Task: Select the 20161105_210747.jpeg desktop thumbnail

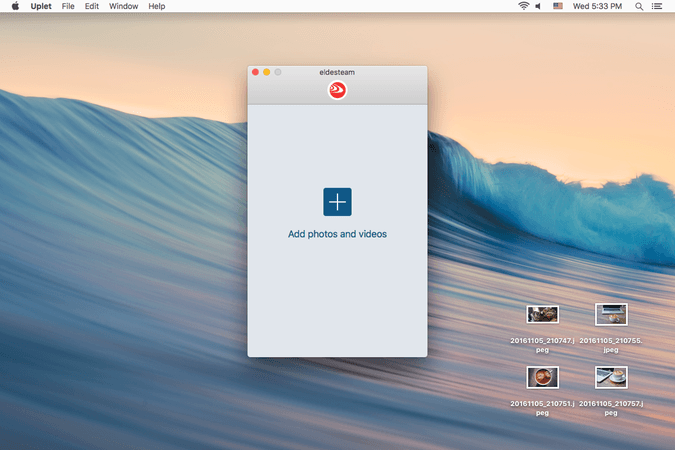Action: pos(542,314)
